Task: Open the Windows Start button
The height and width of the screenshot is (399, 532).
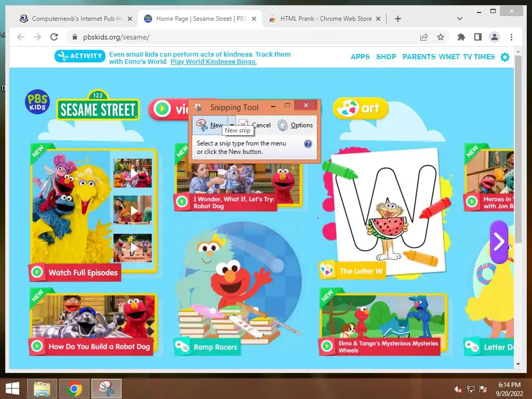Action: [12, 389]
